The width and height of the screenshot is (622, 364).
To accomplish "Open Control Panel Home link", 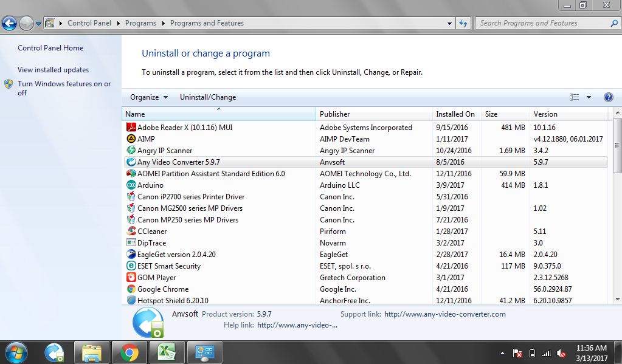I will click(x=50, y=48).
